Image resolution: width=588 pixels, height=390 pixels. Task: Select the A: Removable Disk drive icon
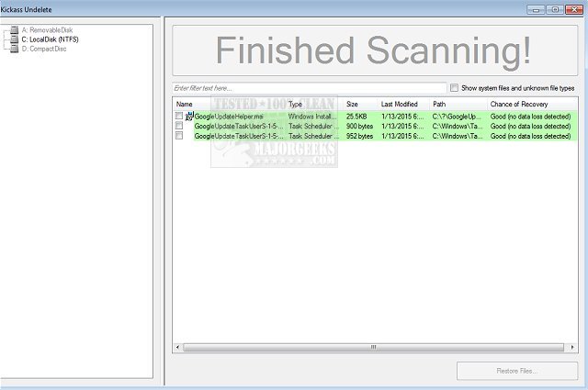tap(14, 29)
